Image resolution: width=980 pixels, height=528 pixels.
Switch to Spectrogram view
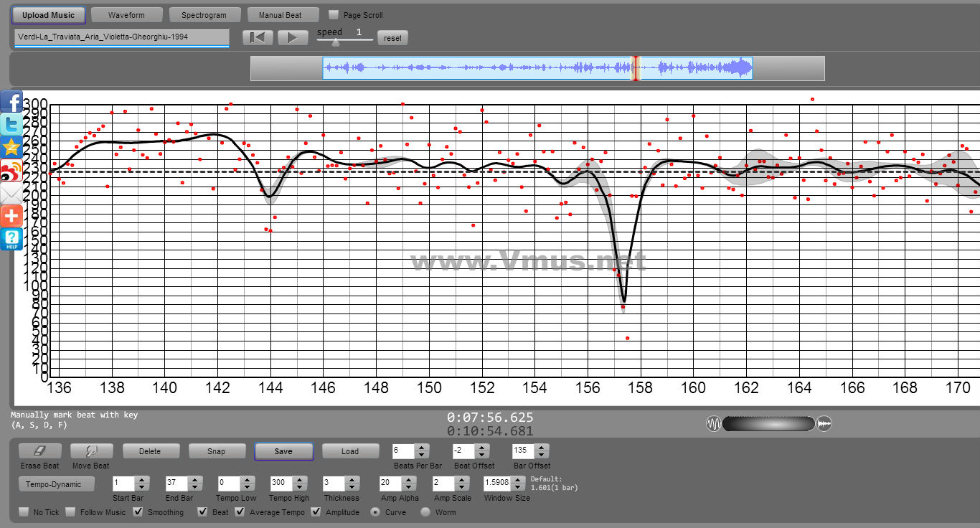click(x=204, y=15)
